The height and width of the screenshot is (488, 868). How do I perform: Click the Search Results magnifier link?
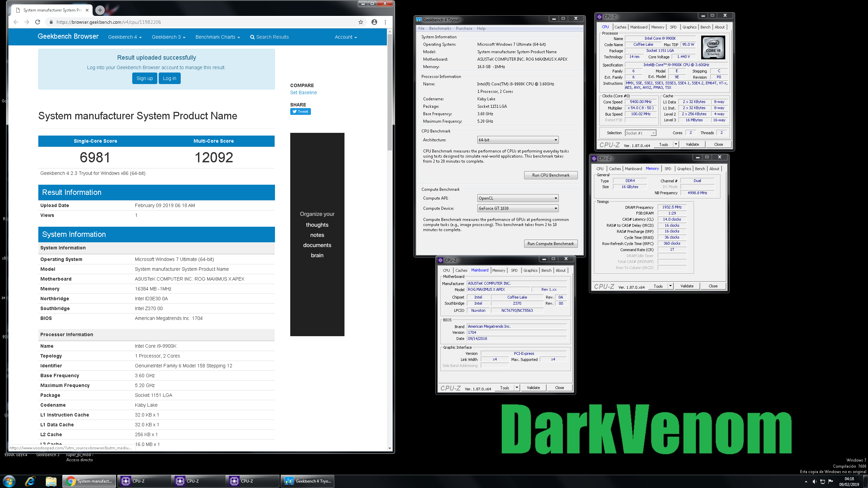click(269, 37)
